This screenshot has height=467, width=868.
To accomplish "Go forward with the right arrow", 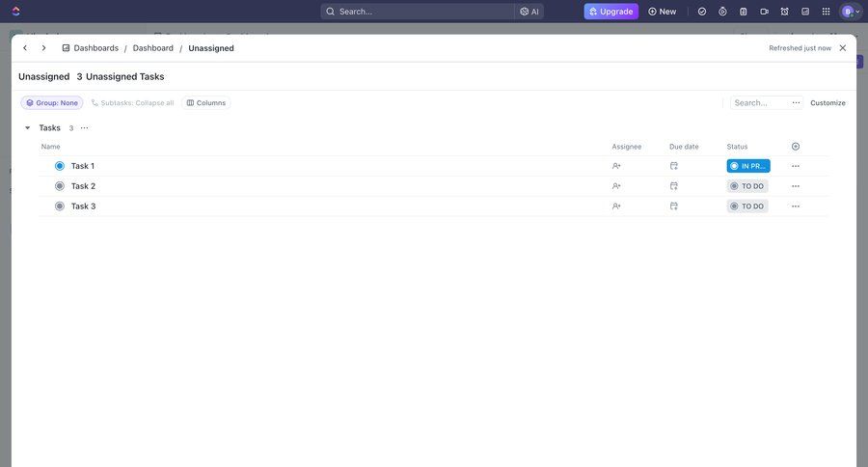I will [x=43, y=48].
